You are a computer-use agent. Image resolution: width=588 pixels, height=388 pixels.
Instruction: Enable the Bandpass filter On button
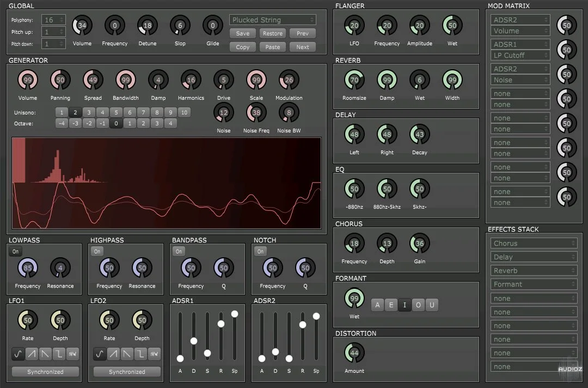point(179,251)
